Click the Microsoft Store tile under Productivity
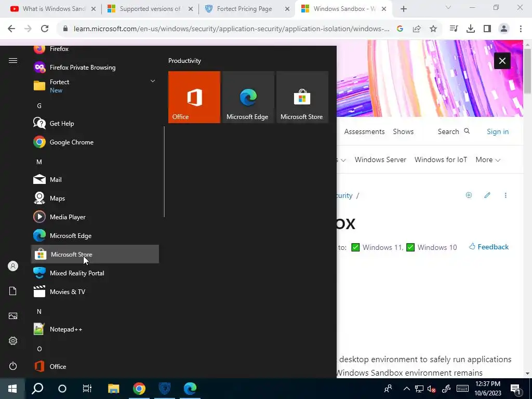Viewport: 532px width, 399px height. pyautogui.click(x=302, y=97)
